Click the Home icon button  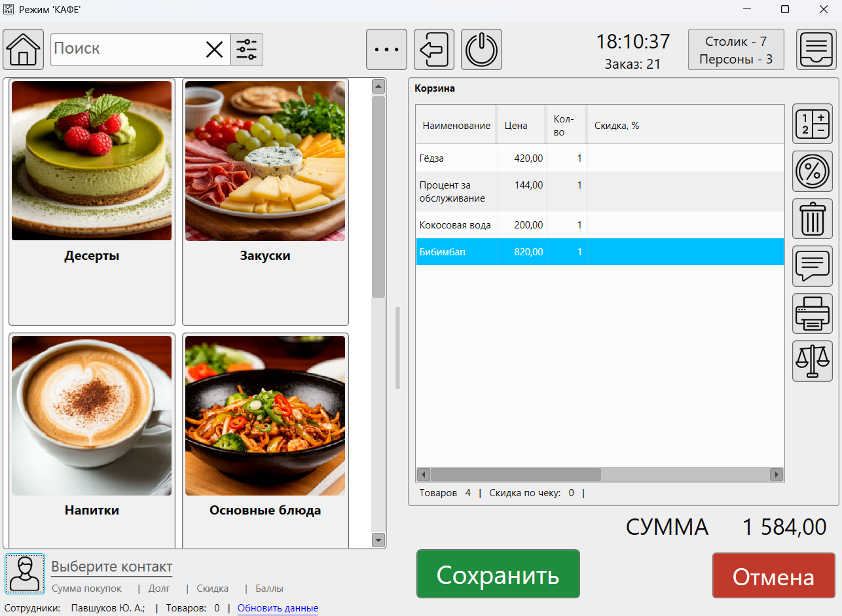coord(24,50)
